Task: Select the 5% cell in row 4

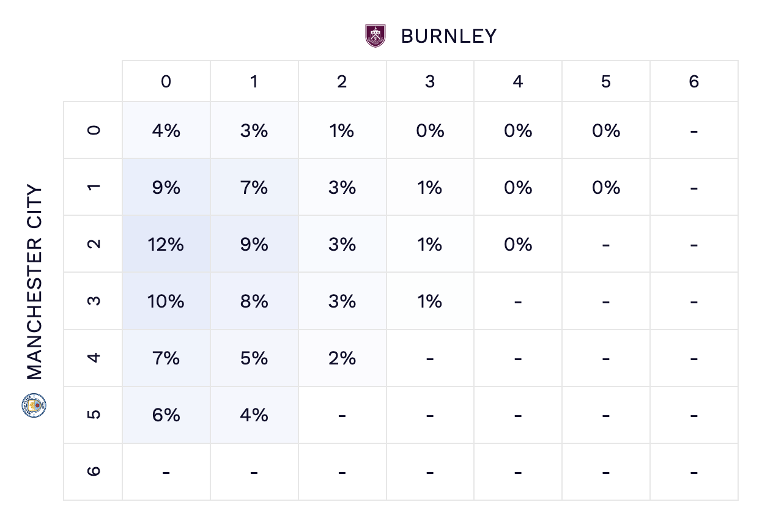Action: (254, 358)
